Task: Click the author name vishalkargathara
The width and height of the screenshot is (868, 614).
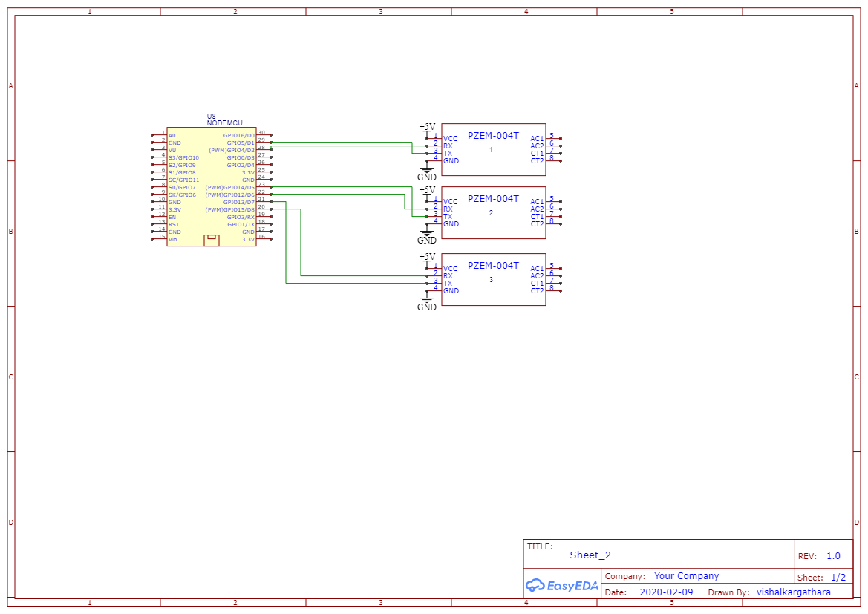Action: (793, 592)
